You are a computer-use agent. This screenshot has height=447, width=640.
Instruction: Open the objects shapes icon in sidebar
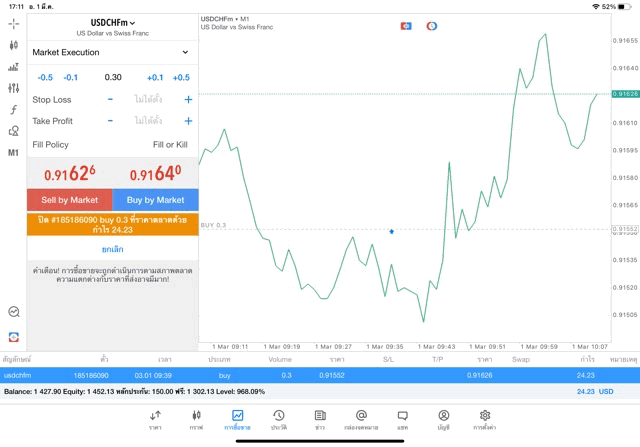click(x=13, y=131)
